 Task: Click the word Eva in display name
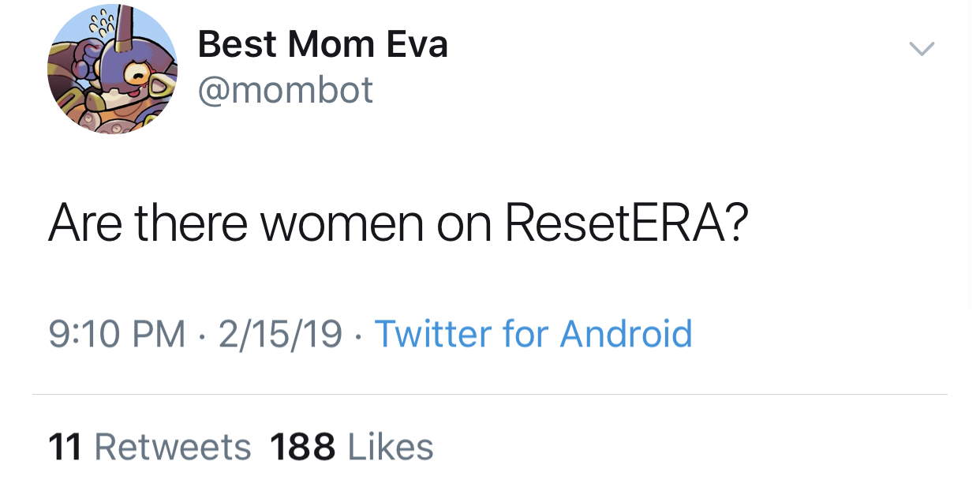point(417,43)
